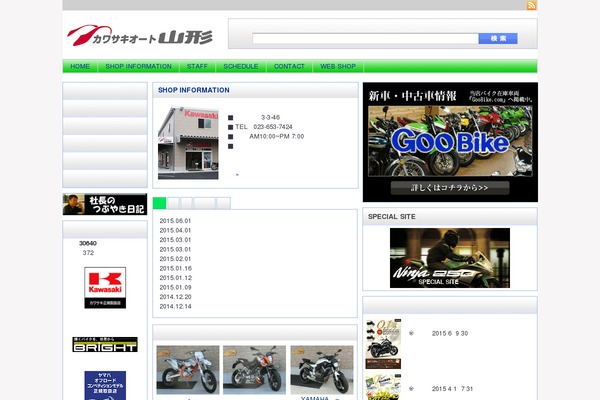Image resolution: width=600 pixels, height=400 pixels.
Task: Select the green active news tab
Action: (x=160, y=203)
